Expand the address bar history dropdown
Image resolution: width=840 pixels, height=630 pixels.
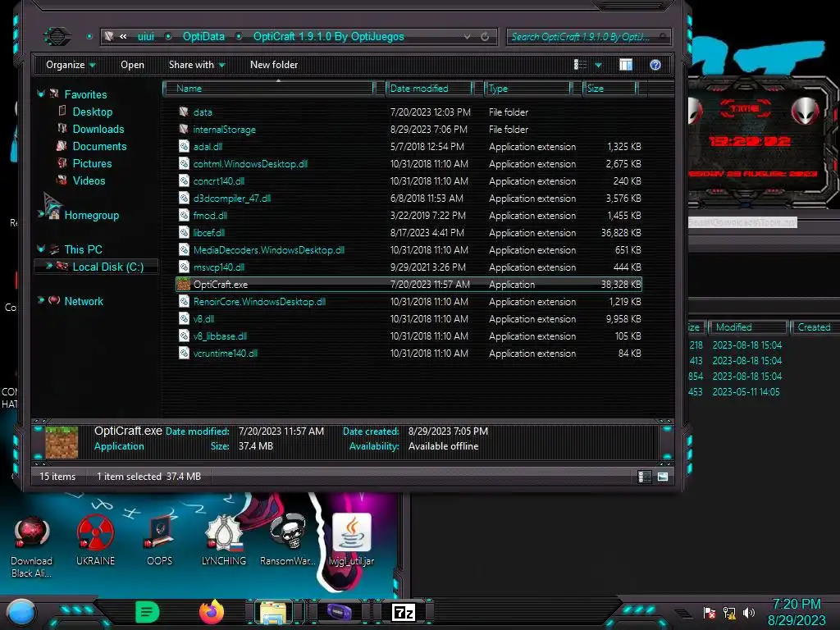[467, 36]
